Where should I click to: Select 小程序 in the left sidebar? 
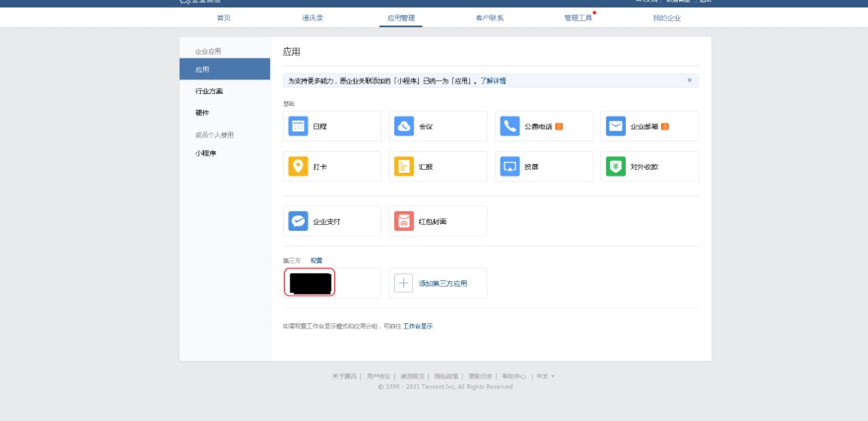point(205,153)
